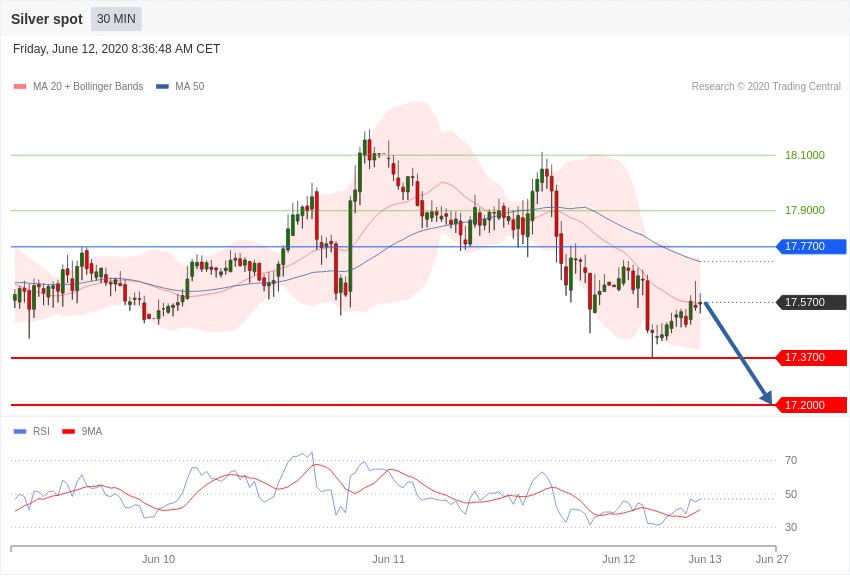The height and width of the screenshot is (576, 850).
Task: Click the 30 MIN timeframe badge
Action: coord(116,19)
